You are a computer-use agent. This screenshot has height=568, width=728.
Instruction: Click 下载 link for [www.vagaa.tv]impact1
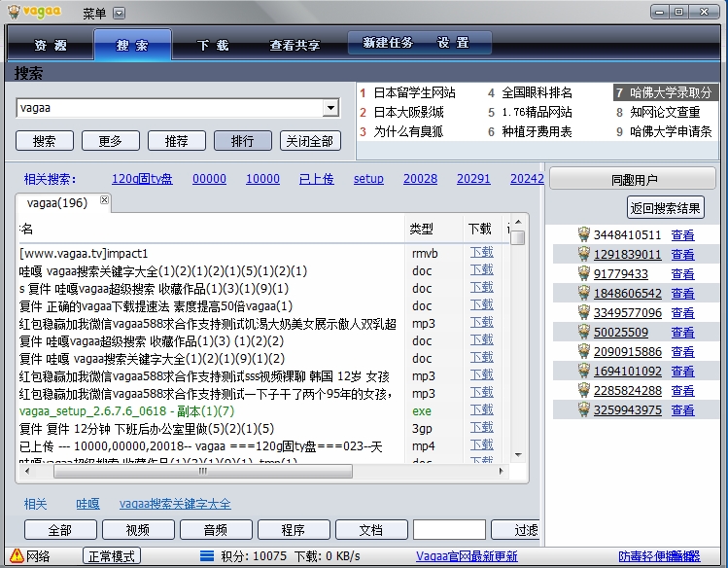click(481, 252)
